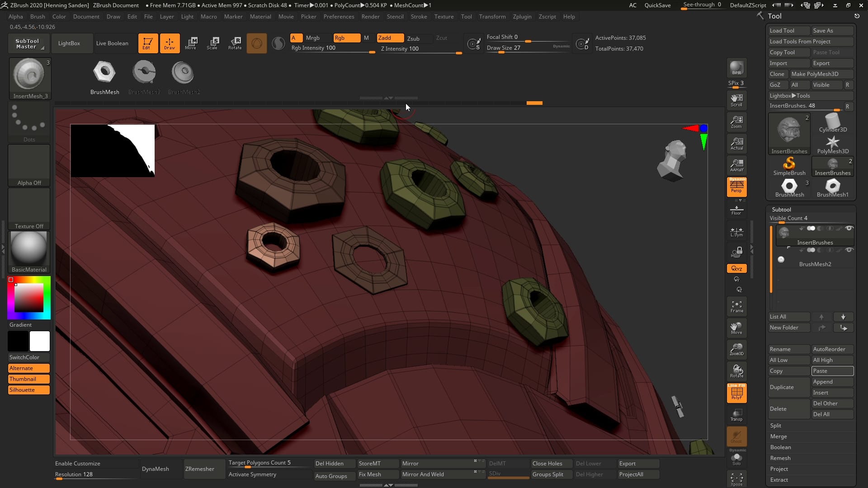The image size is (868, 488).
Task: Toggle PolyF line fill display
Action: pyautogui.click(x=736, y=393)
